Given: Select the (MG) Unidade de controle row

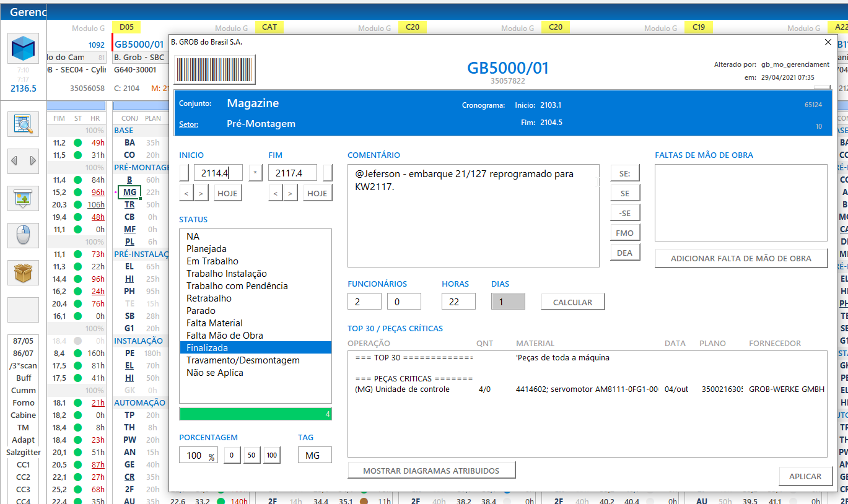Looking at the screenshot, I should coord(587,389).
